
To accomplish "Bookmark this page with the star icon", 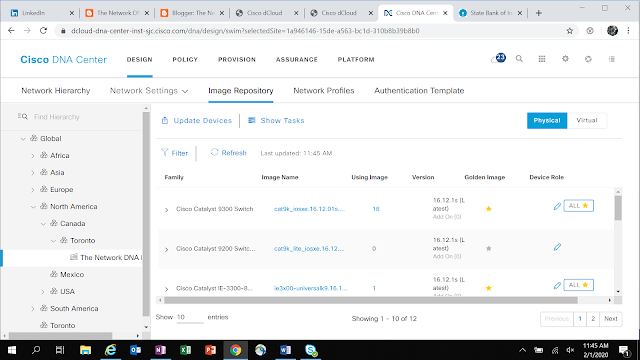I will [x=570, y=31].
